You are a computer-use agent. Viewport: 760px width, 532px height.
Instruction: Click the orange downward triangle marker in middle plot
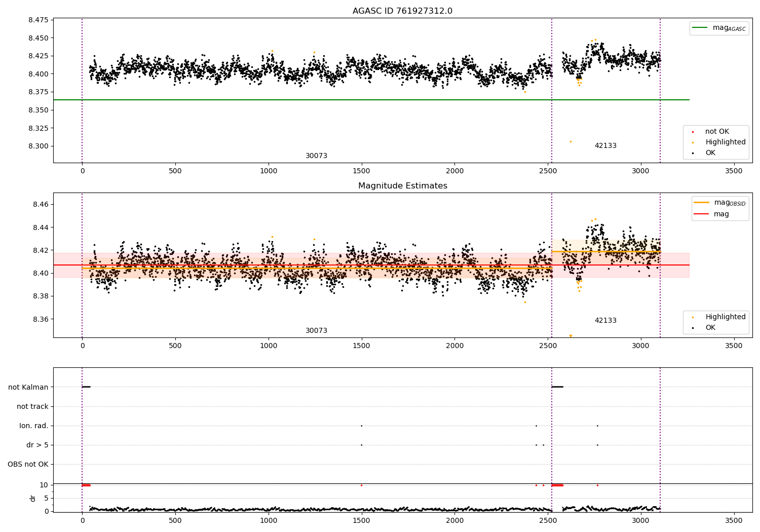point(571,336)
